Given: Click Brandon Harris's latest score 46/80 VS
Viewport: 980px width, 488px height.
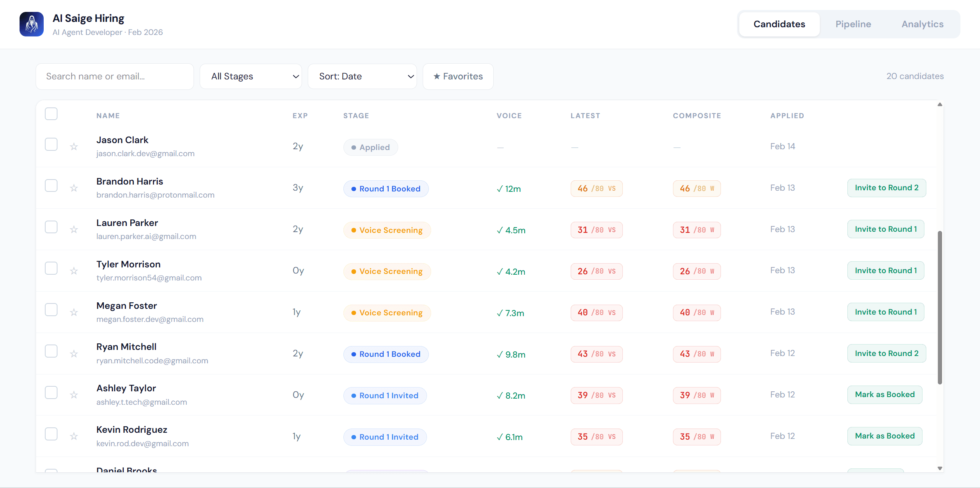Looking at the screenshot, I should click(x=596, y=189).
